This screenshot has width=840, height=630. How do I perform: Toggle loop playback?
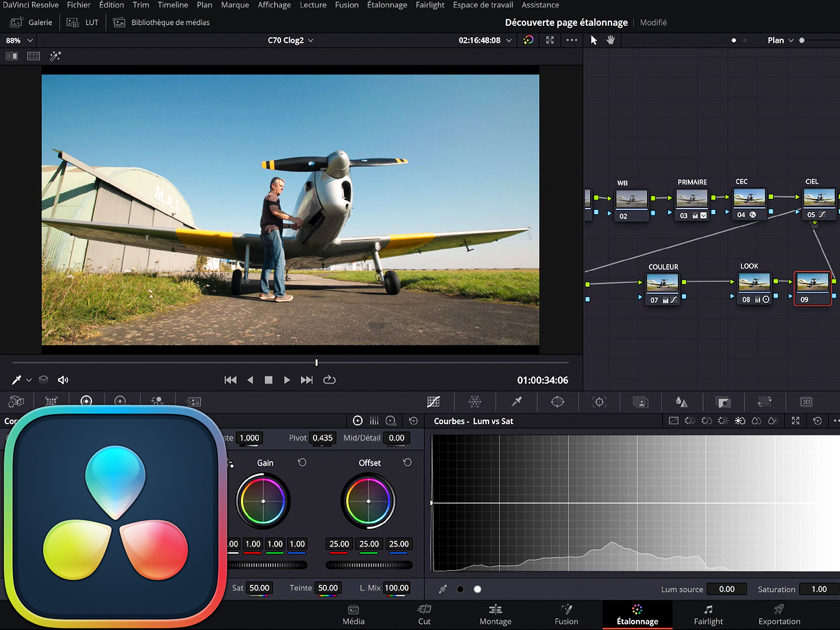point(329,380)
